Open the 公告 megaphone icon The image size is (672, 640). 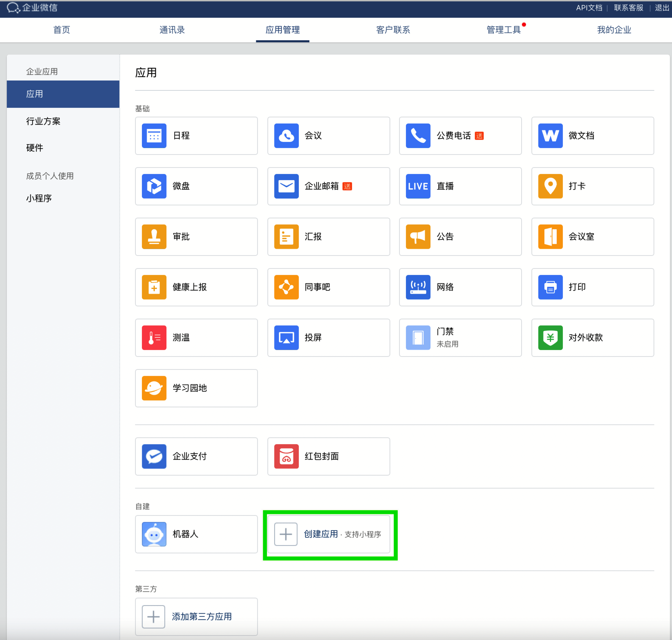point(418,237)
